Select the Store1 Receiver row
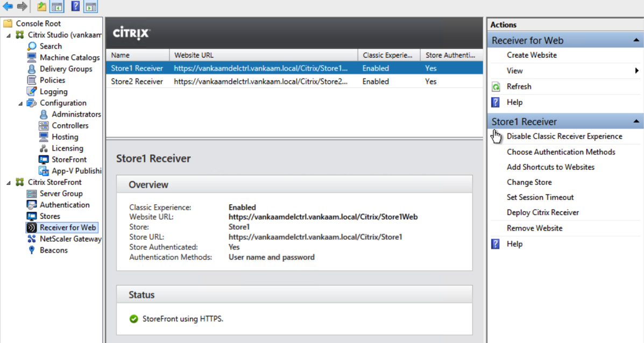 coord(294,68)
